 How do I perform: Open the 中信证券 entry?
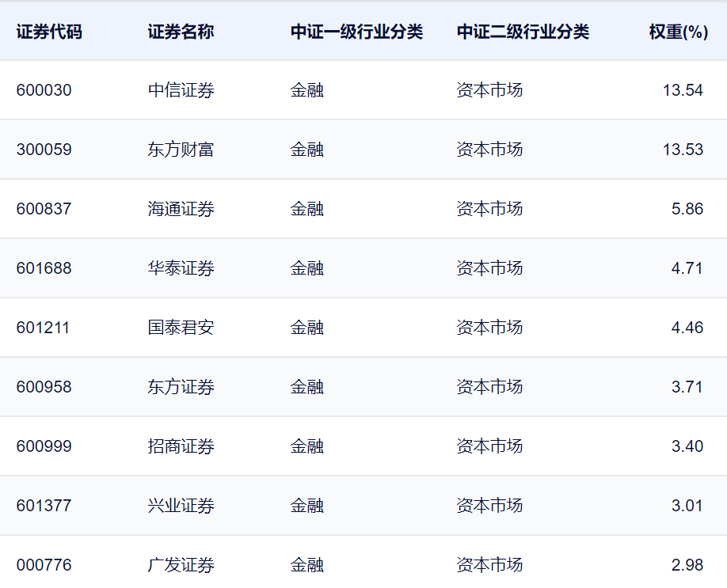tap(181, 90)
